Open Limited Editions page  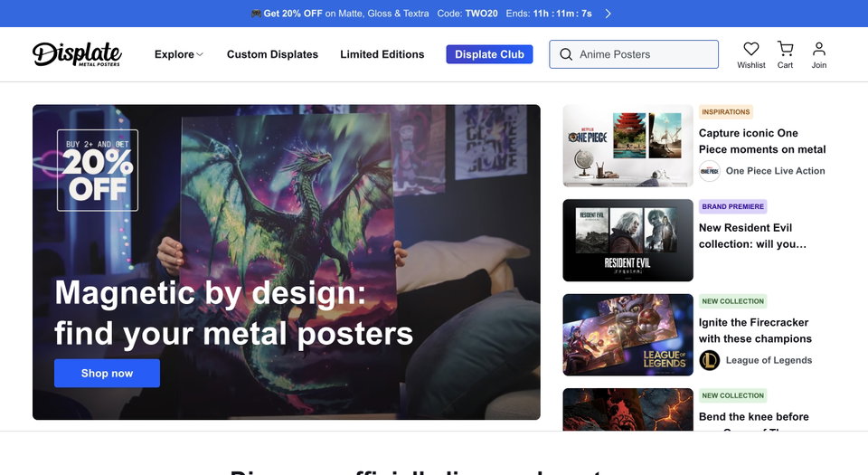(x=382, y=54)
